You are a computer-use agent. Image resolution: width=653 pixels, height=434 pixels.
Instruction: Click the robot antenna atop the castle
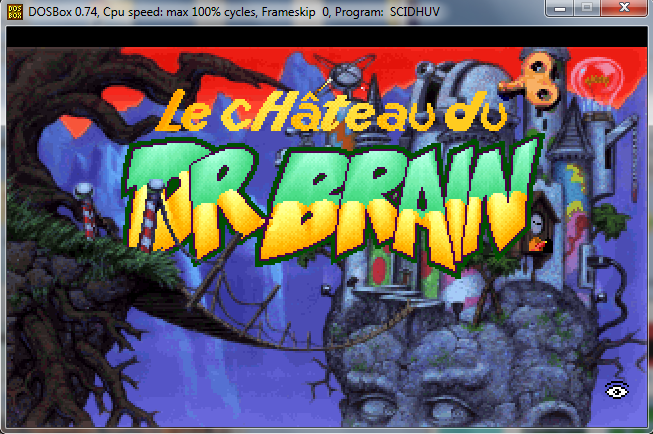[x=348, y=72]
